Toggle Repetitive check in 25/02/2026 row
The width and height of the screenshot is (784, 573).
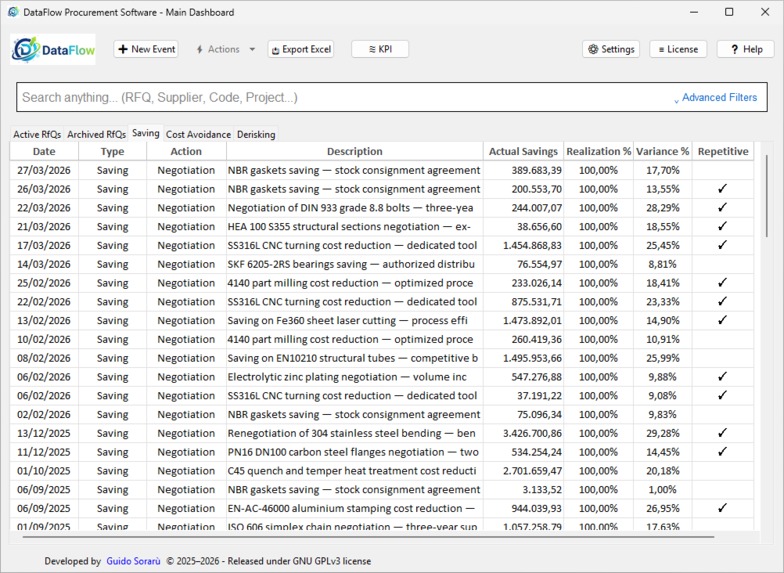pos(722,283)
